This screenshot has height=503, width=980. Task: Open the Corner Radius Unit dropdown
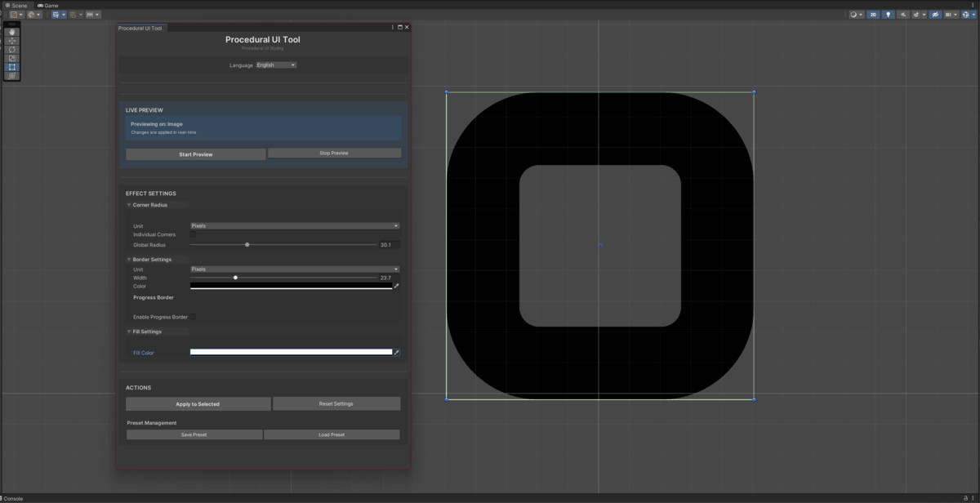(x=295, y=225)
